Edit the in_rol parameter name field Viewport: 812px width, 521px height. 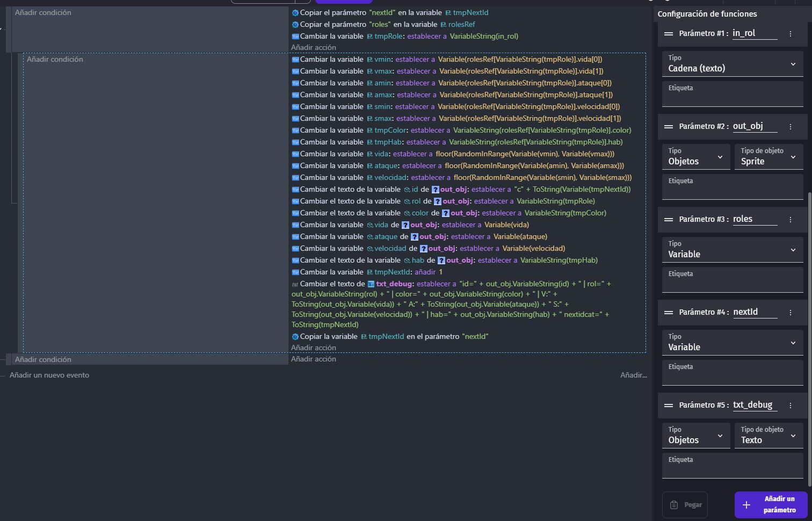click(x=754, y=33)
